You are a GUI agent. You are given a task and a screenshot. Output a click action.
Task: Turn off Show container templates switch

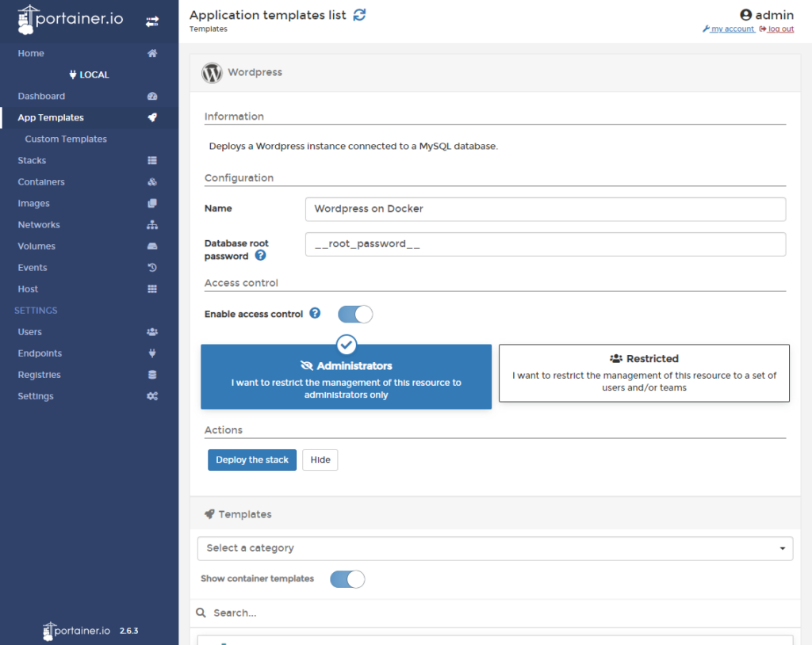(x=347, y=579)
